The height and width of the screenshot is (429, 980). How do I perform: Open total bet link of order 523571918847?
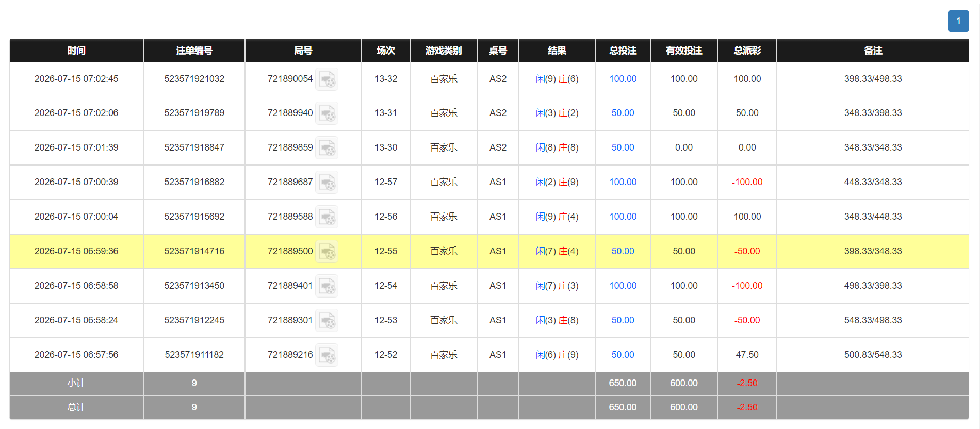pos(623,147)
